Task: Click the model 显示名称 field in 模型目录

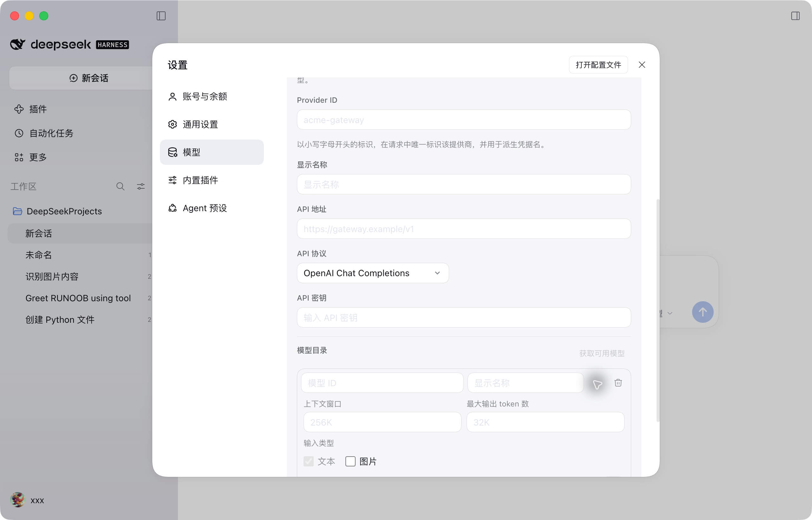Action: click(525, 383)
